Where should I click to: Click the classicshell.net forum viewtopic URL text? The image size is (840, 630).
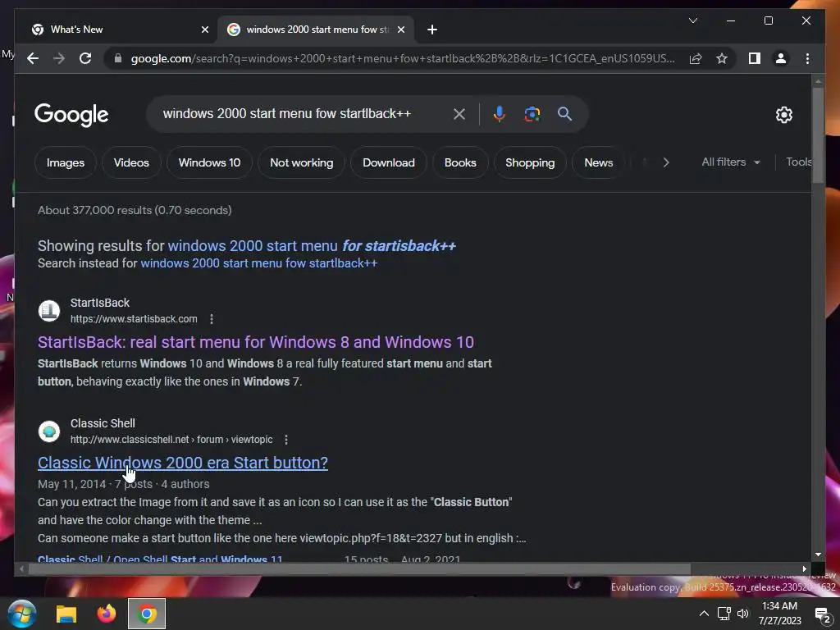pyautogui.click(x=171, y=440)
